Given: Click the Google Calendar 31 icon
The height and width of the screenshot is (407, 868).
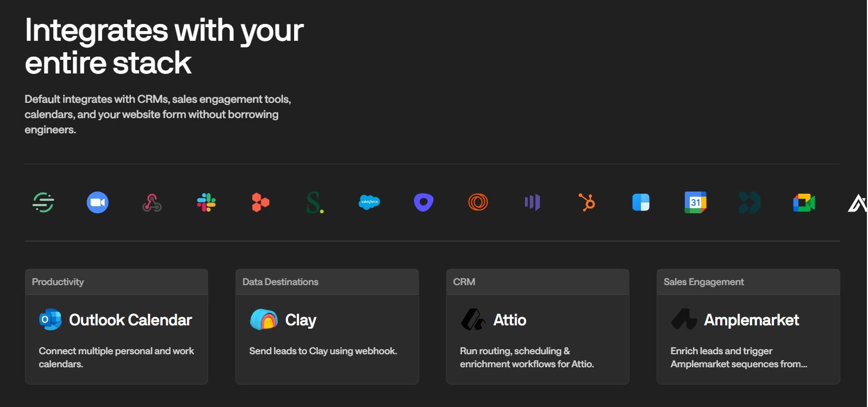Looking at the screenshot, I should click(696, 202).
